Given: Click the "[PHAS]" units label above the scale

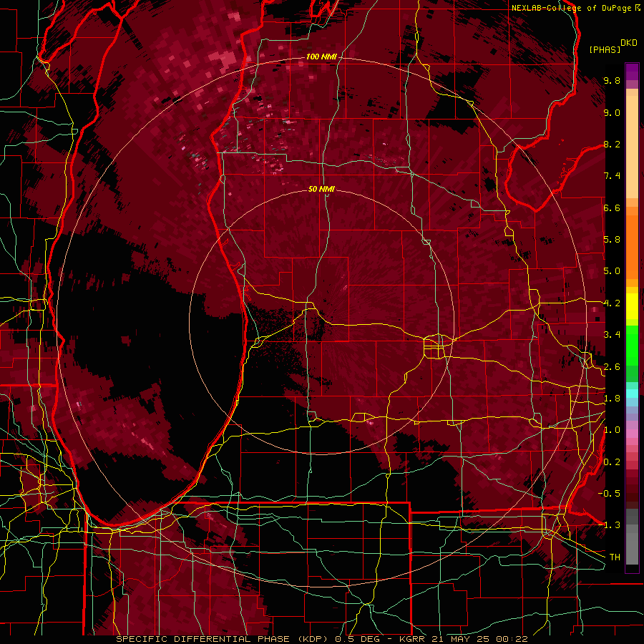Looking at the screenshot, I should point(605,49).
